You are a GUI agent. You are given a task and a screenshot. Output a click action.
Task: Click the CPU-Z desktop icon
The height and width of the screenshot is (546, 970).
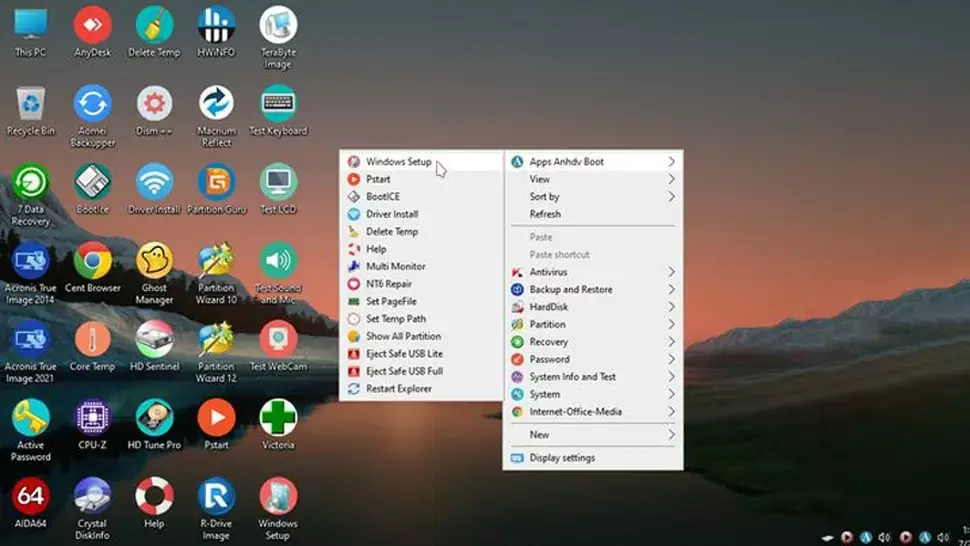(x=92, y=418)
